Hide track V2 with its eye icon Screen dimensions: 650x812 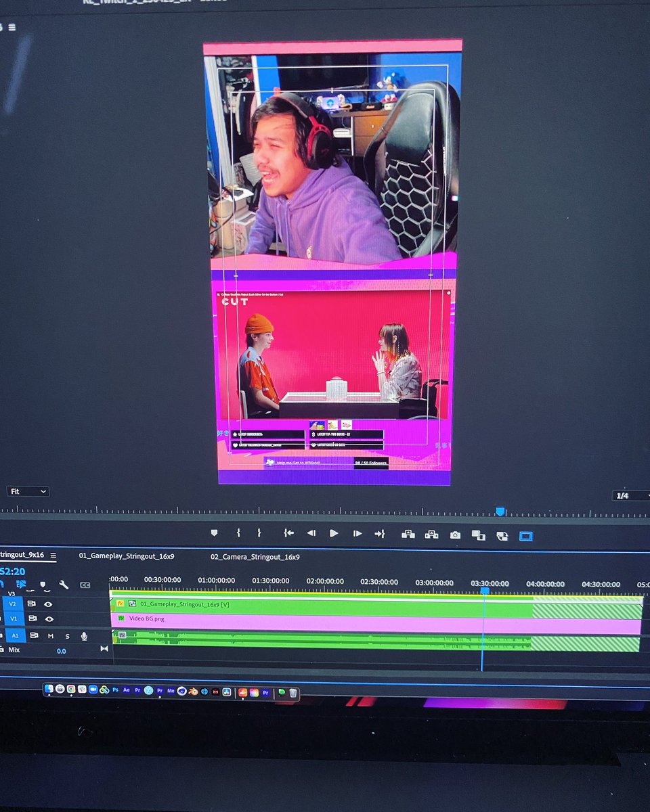[48, 604]
